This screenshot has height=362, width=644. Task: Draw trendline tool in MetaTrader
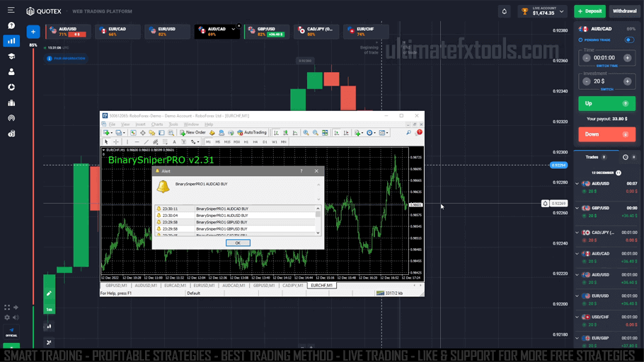tap(146, 142)
